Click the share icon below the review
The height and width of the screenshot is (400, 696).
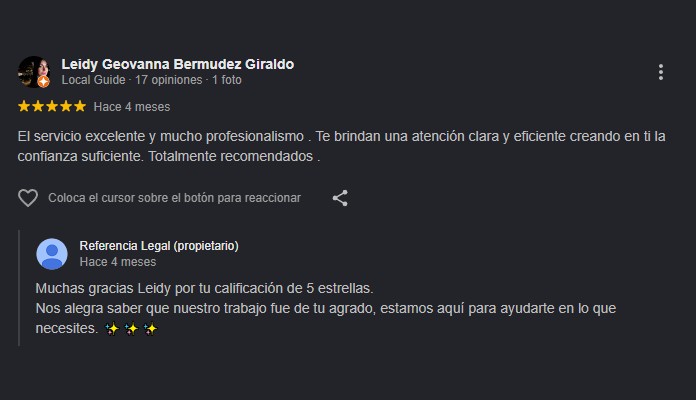tap(340, 198)
